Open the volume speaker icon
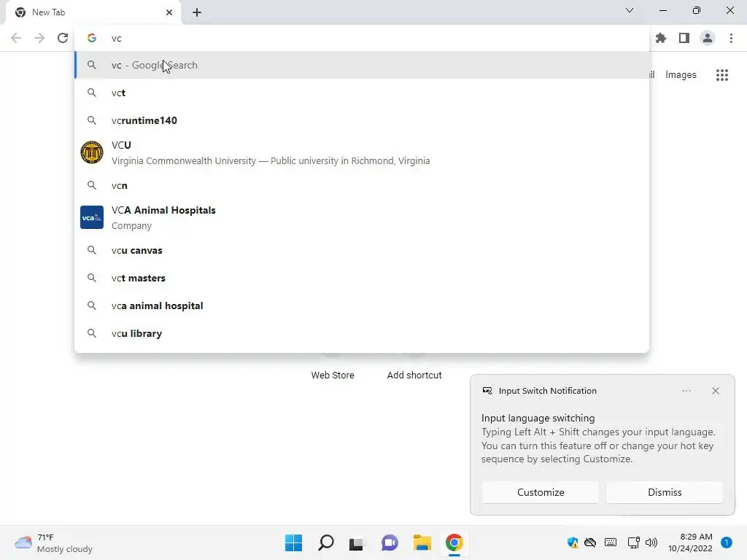This screenshot has height=560, width=747. (x=651, y=542)
